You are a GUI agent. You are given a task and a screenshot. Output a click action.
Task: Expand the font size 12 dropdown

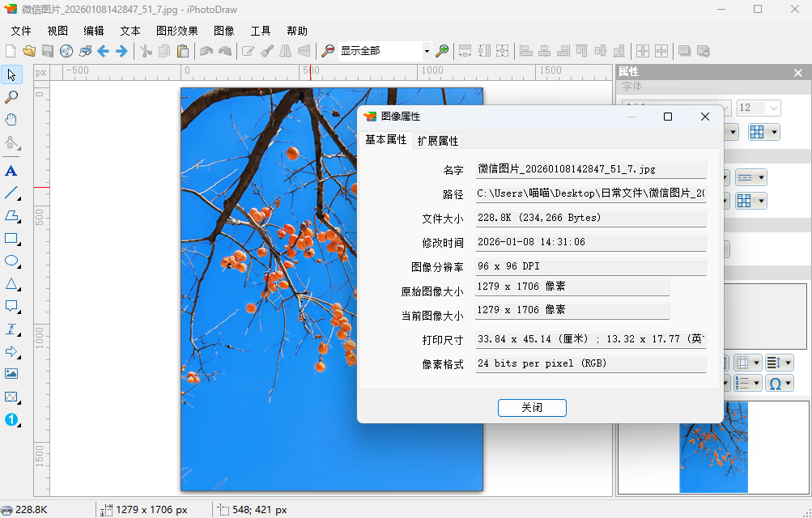pyautogui.click(x=774, y=108)
